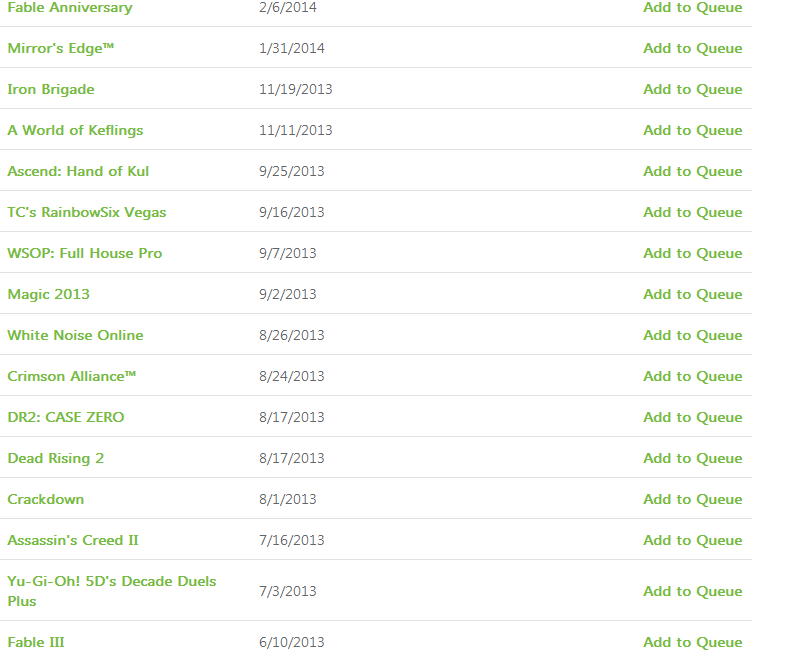796x656 pixels.
Task: Select the date 9/25/2013
Action: point(292,171)
